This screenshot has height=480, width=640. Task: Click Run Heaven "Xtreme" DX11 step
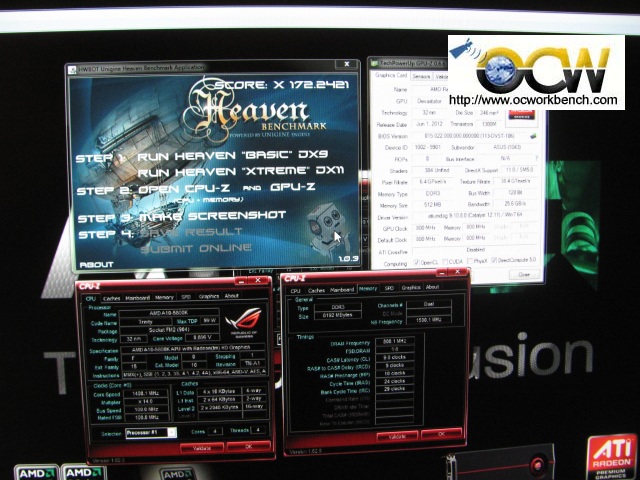point(240,171)
